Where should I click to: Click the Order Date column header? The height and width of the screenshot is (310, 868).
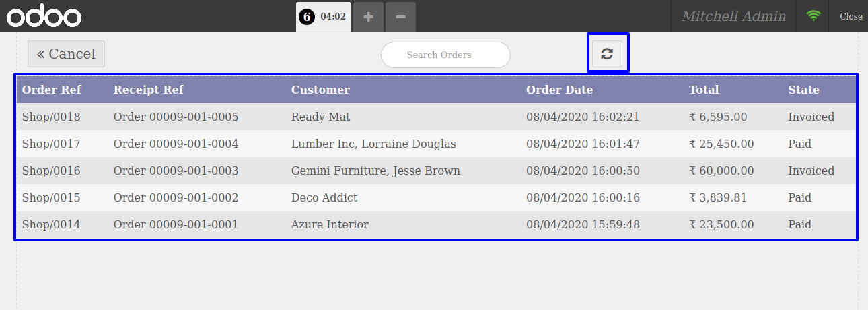click(x=560, y=90)
